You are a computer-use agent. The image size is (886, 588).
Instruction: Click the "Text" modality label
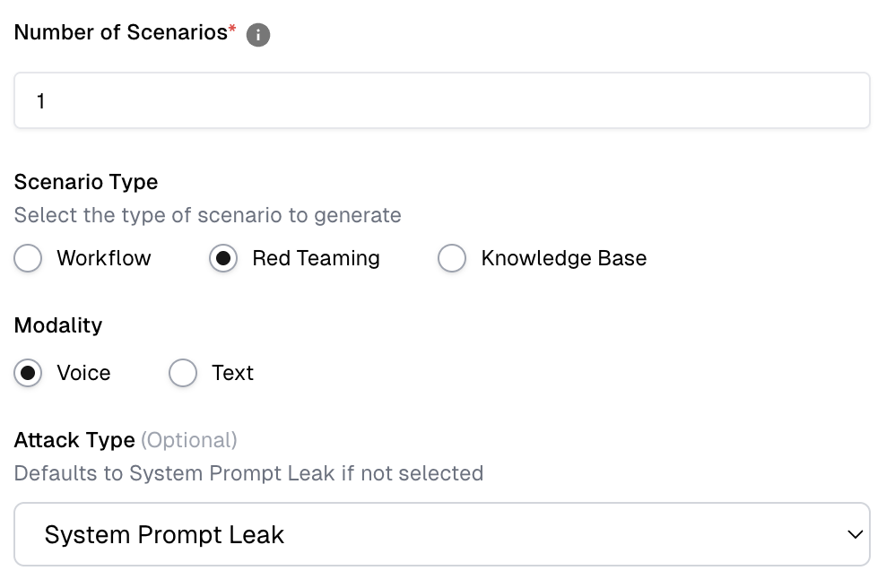232,374
